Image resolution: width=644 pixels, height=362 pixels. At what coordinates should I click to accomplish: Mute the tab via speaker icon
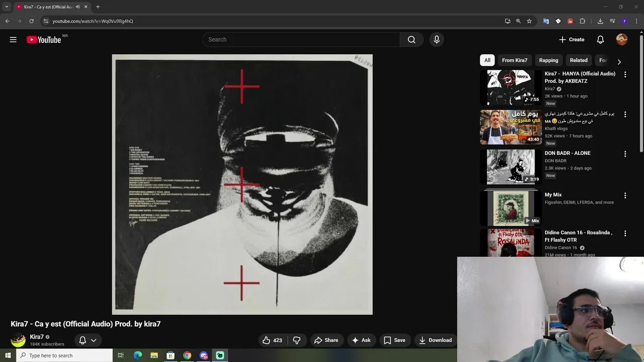pos(77,7)
